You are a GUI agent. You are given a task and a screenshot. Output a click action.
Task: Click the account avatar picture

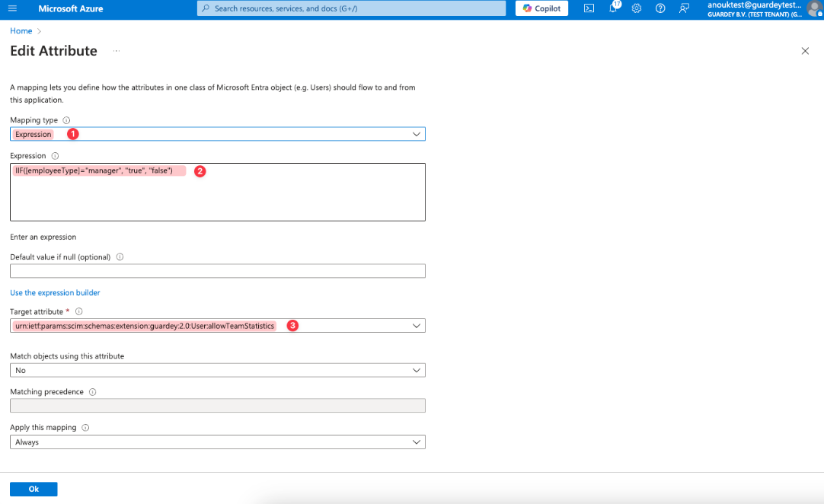(x=814, y=9)
